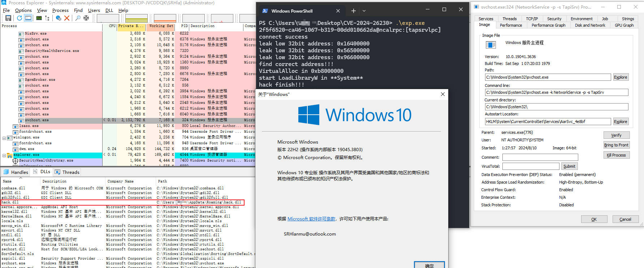Open System Information via the green graph icon
644x268 pixels.
[x=39, y=18]
